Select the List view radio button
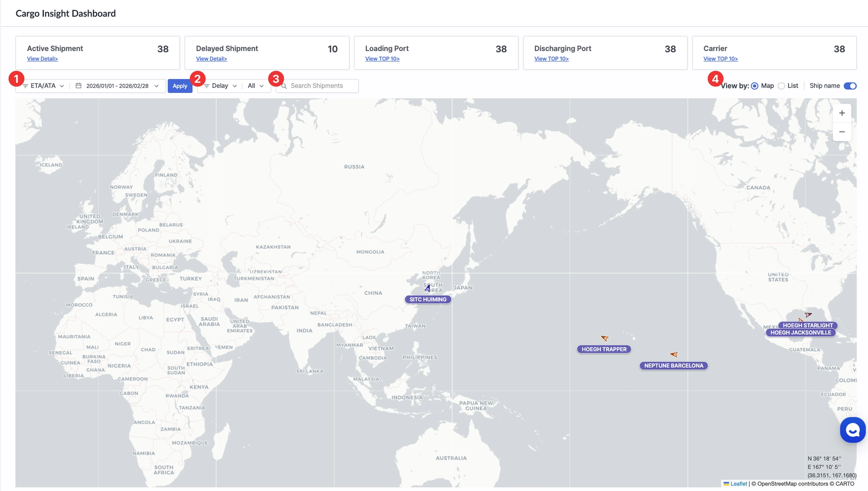The width and height of the screenshot is (868, 491). pos(781,86)
